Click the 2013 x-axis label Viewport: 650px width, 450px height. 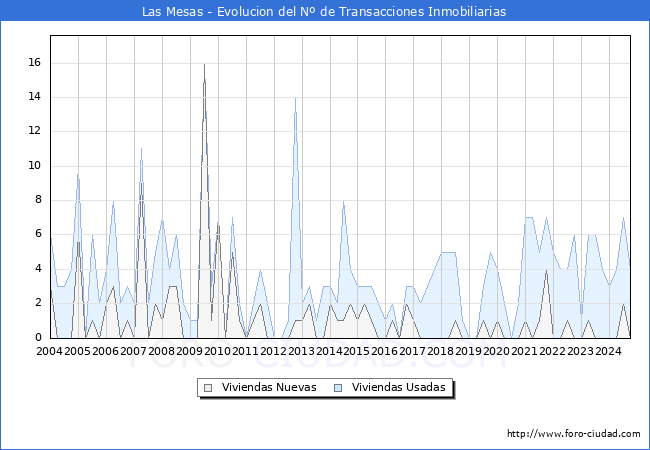point(301,351)
